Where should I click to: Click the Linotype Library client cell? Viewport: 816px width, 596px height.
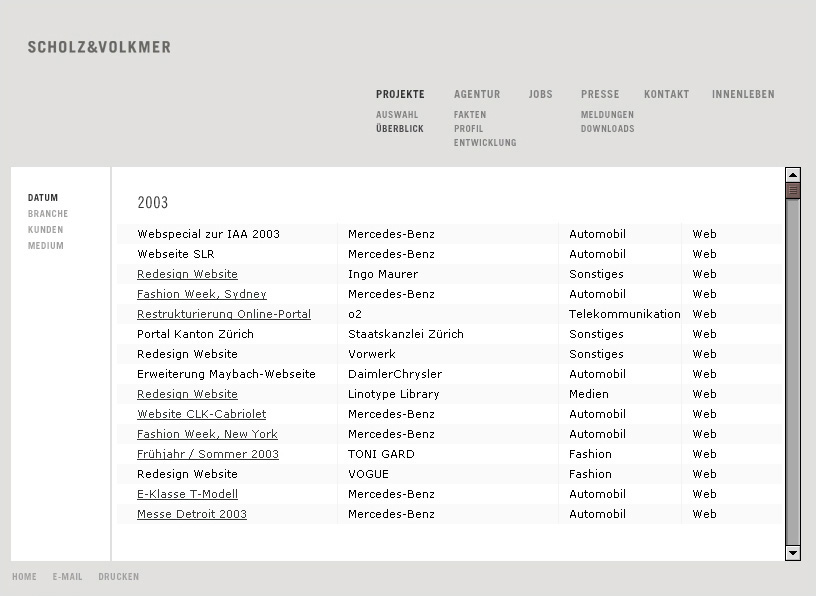[393, 394]
